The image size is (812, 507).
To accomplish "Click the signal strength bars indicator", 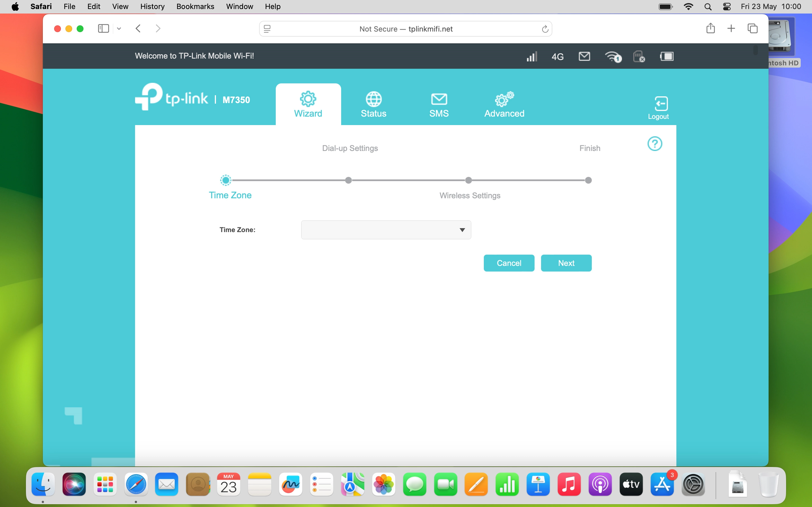I will tap(532, 56).
